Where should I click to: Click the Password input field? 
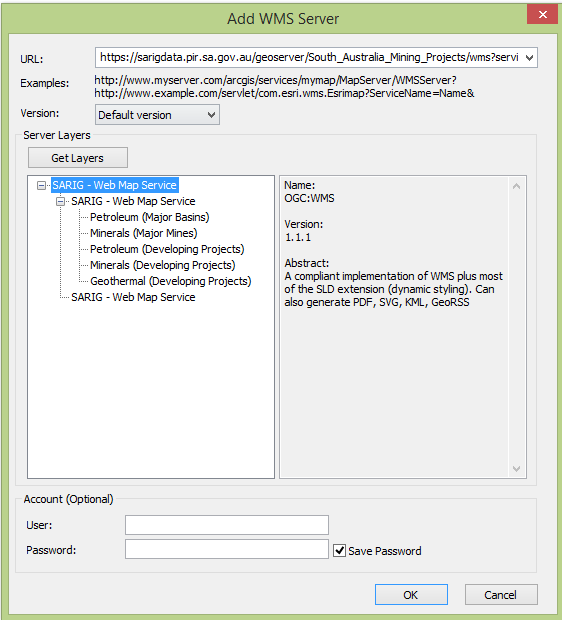click(227, 549)
